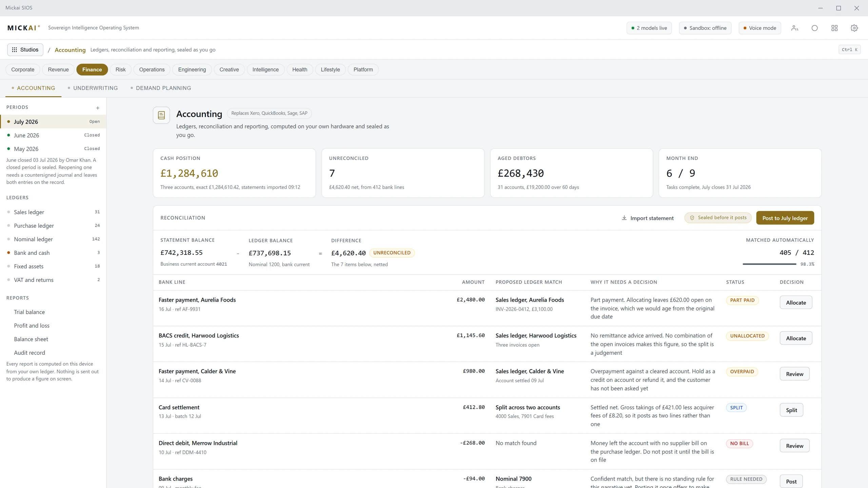The image size is (868, 488).
Task: Select the Health studio tab
Action: tap(300, 69)
